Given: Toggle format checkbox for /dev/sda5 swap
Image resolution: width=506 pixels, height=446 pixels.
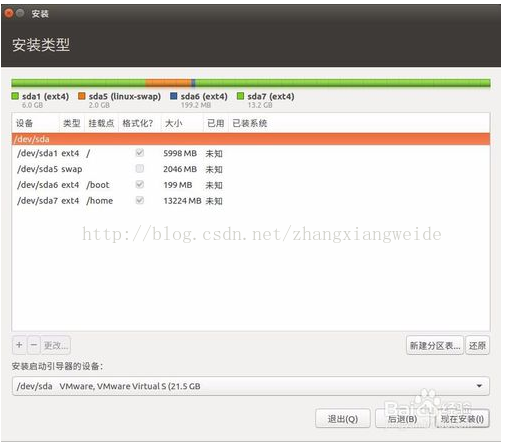Looking at the screenshot, I should pos(140,168).
